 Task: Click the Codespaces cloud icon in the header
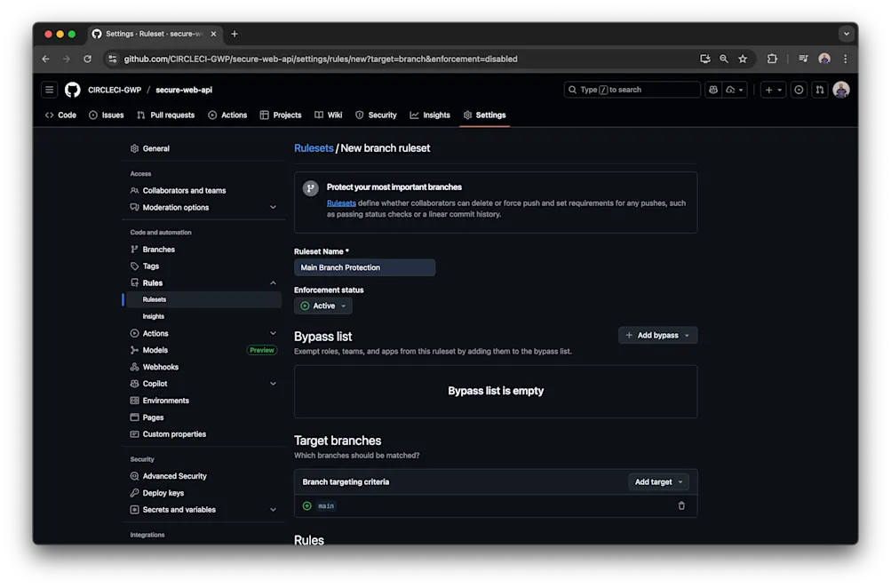click(731, 90)
